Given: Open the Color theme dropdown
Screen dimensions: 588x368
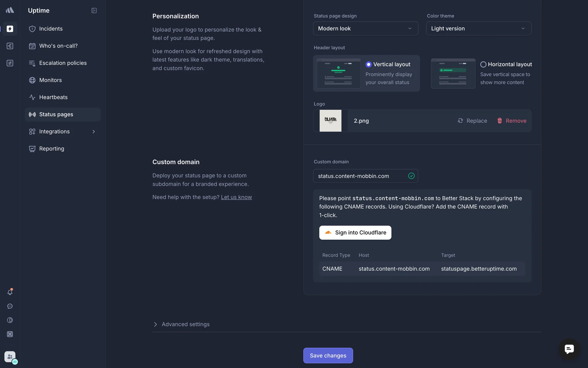Looking at the screenshot, I should click(x=478, y=29).
